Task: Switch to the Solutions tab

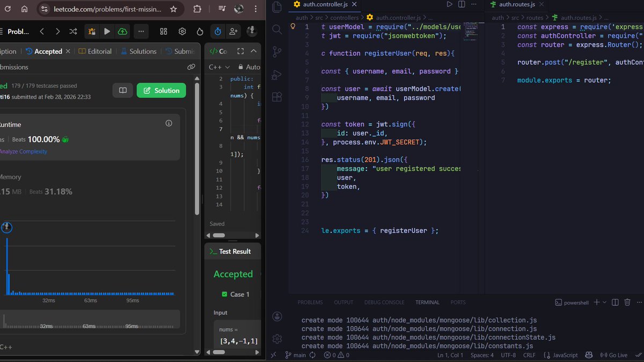Action: click(x=138, y=51)
